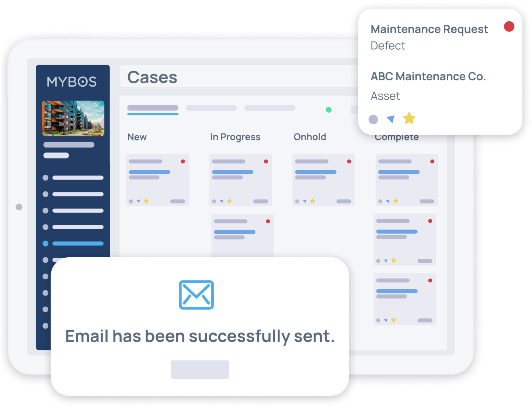Click the building photo thumbnail in the sidebar

coord(73,119)
